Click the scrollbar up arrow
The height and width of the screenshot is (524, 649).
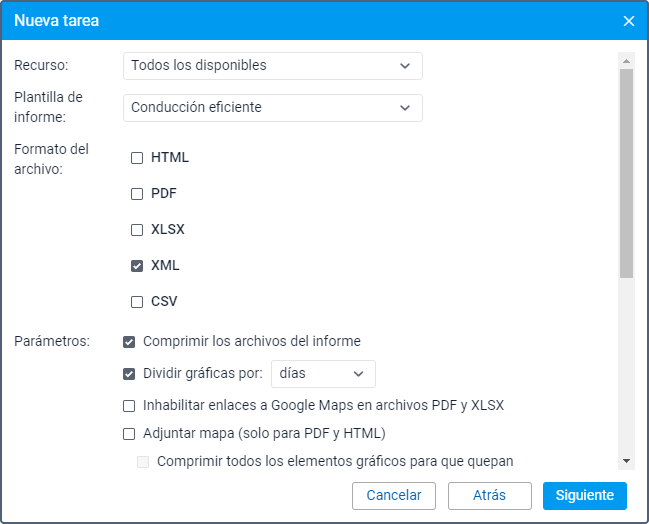pyautogui.click(x=626, y=59)
